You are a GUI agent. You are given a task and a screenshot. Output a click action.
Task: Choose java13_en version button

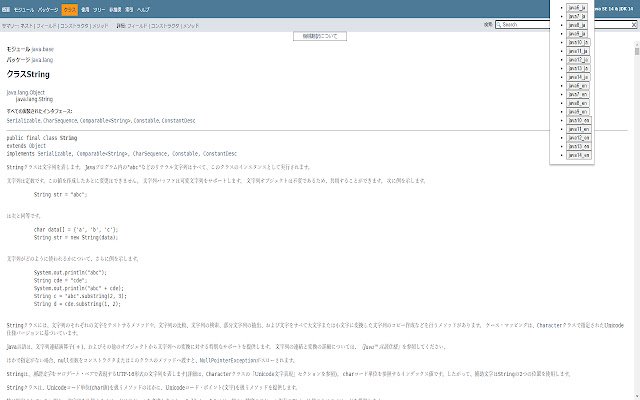point(579,147)
